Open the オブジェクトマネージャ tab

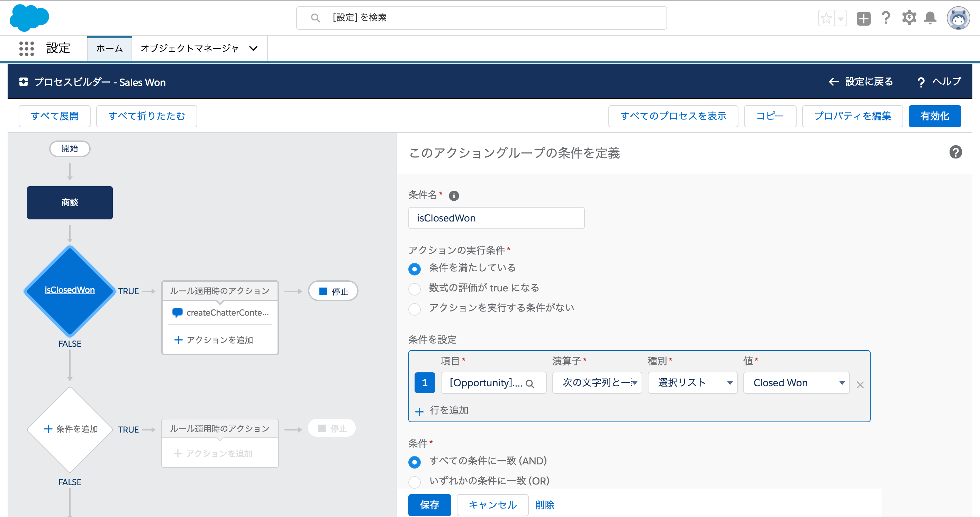click(189, 48)
